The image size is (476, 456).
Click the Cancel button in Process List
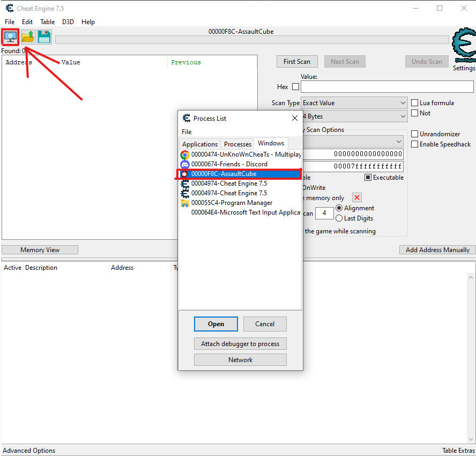(x=265, y=324)
